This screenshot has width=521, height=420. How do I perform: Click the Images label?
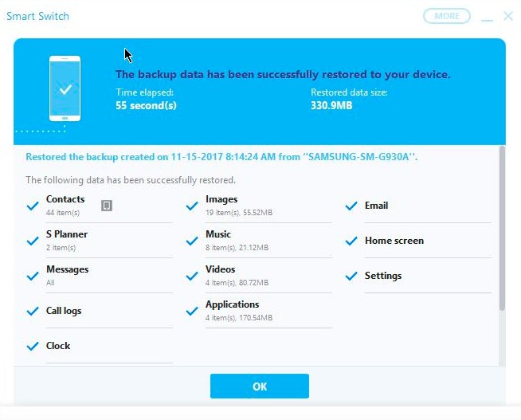tap(221, 199)
